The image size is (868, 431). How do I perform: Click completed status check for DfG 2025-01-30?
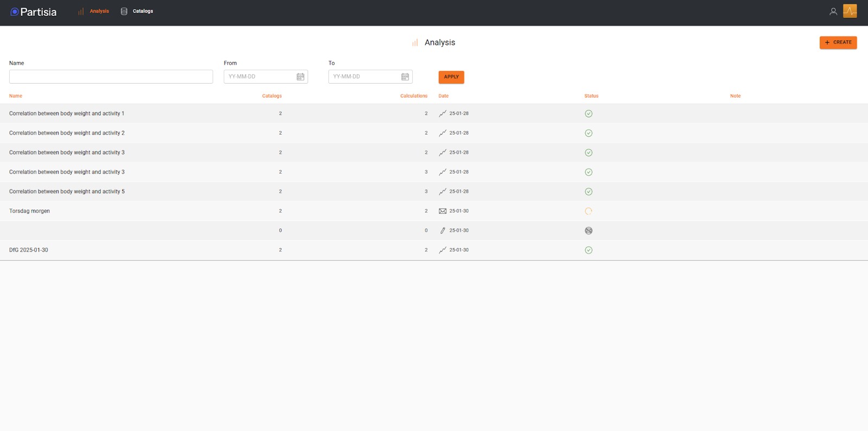pos(589,250)
